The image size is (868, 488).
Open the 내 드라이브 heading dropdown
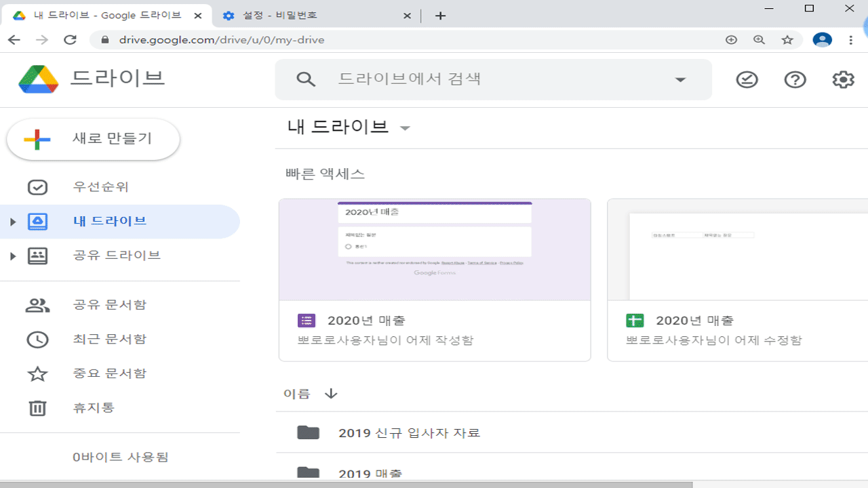405,128
